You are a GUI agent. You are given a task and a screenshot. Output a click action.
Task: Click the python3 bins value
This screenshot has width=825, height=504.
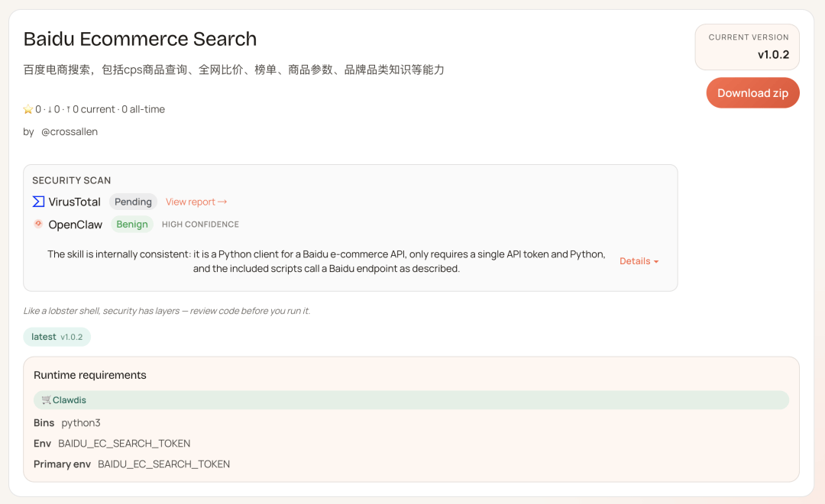pyautogui.click(x=81, y=422)
